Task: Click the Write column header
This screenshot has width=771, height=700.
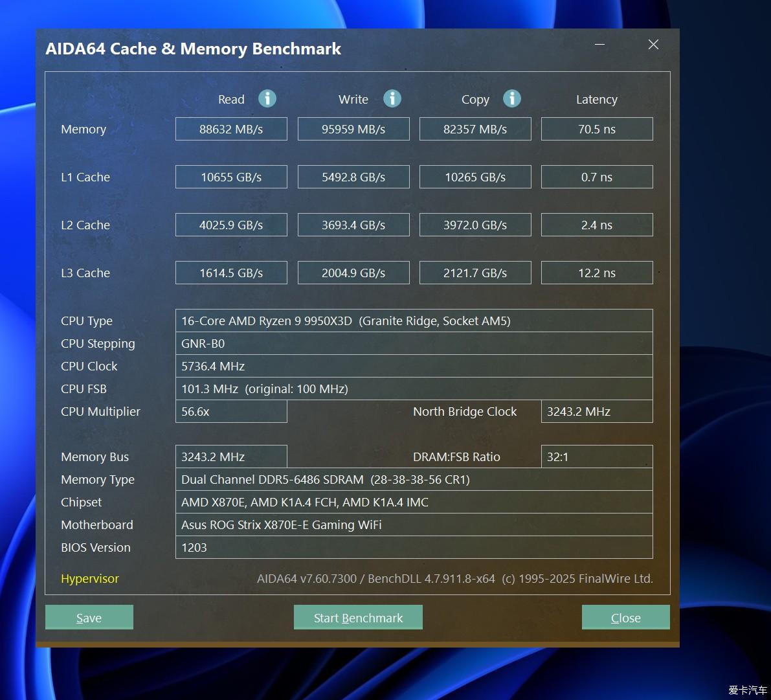Action: 353,99
